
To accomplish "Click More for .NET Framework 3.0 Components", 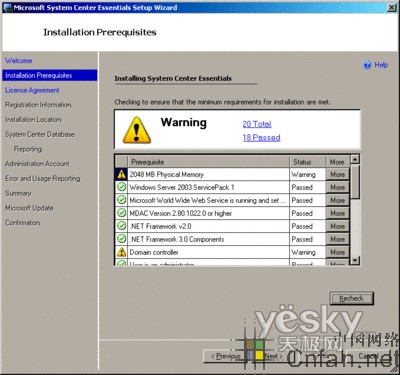I will 337,239.
